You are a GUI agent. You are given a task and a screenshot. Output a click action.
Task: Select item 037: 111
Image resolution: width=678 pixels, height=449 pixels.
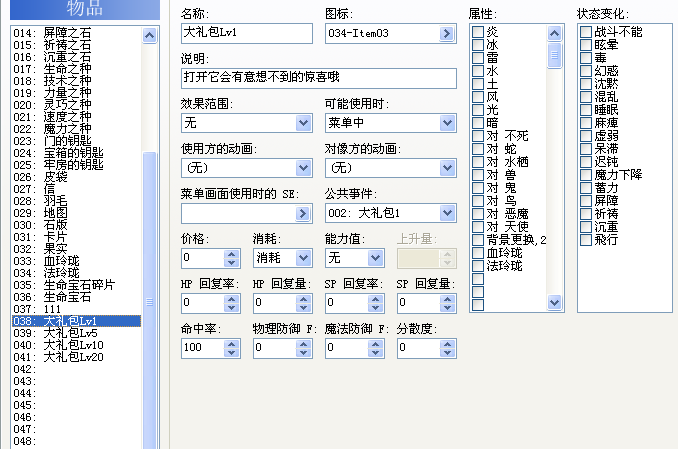pos(77,309)
